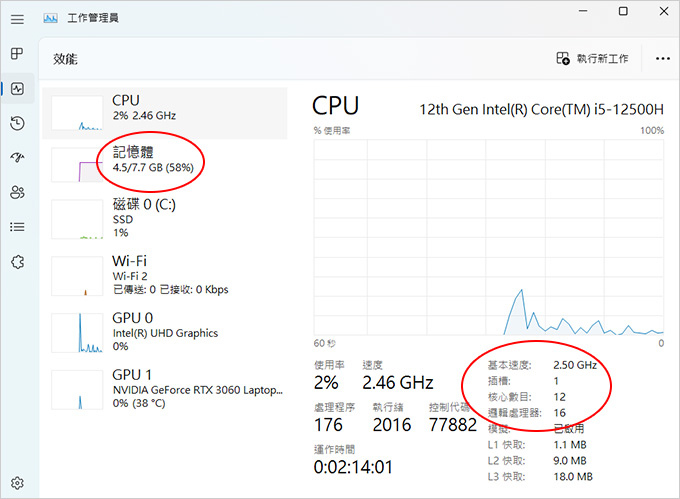Click the 2.46 GHz speed value

(398, 383)
